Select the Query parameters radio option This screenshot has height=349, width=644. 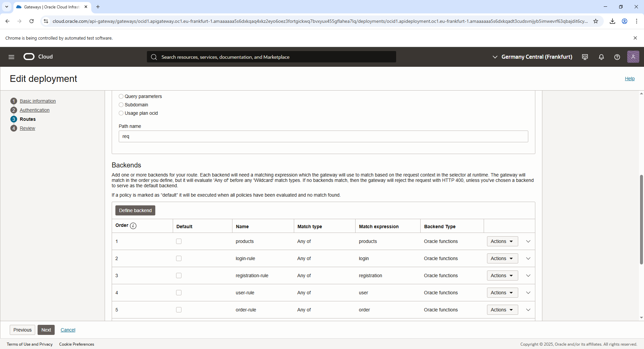121,96
